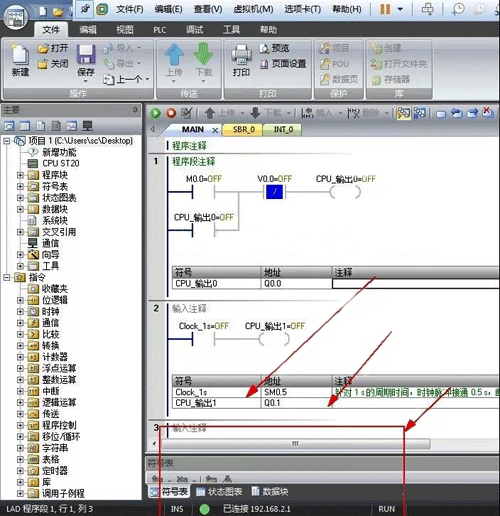The height and width of the screenshot is (516, 500).
Task: Expand the 程序块 tree node
Action: 20,175
